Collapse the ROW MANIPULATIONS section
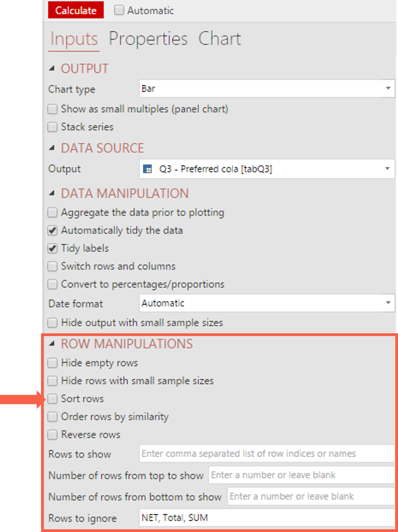Image resolution: width=398 pixels, height=532 pixels. [52, 344]
